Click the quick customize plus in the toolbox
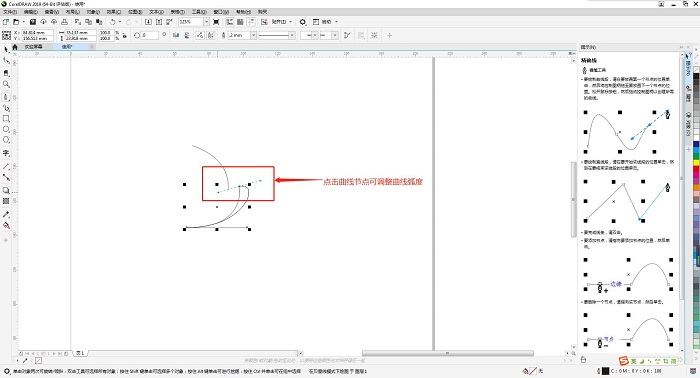The height and width of the screenshot is (378, 700). (6, 240)
